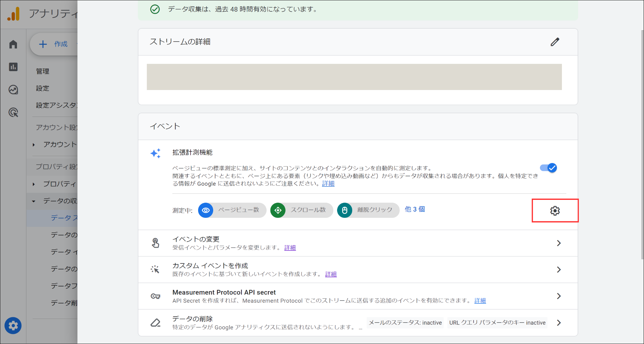Click the eraser icon beside データの削除

(155, 323)
